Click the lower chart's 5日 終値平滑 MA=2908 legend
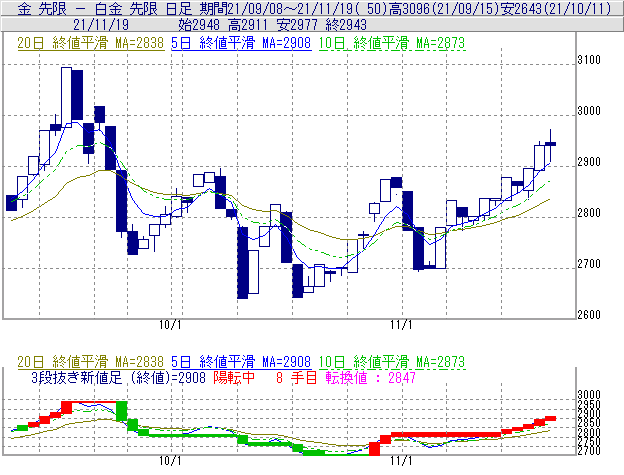Screen dimensions: 624x475 [241, 362]
